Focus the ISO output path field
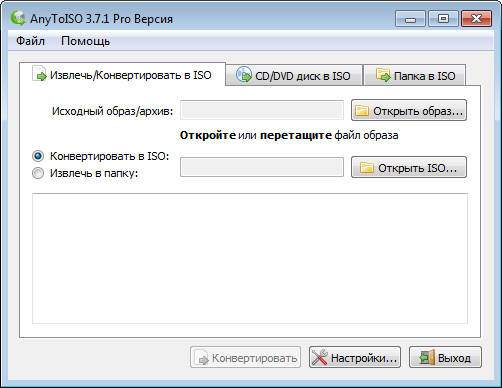 (262, 167)
